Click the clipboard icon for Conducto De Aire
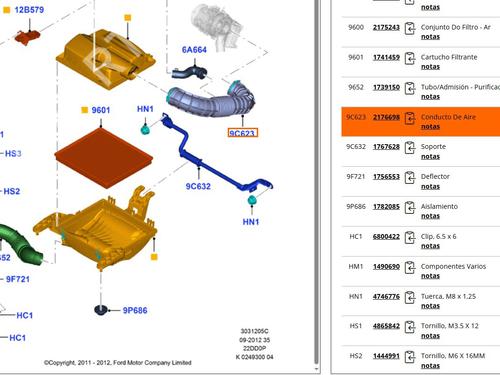 410,118
